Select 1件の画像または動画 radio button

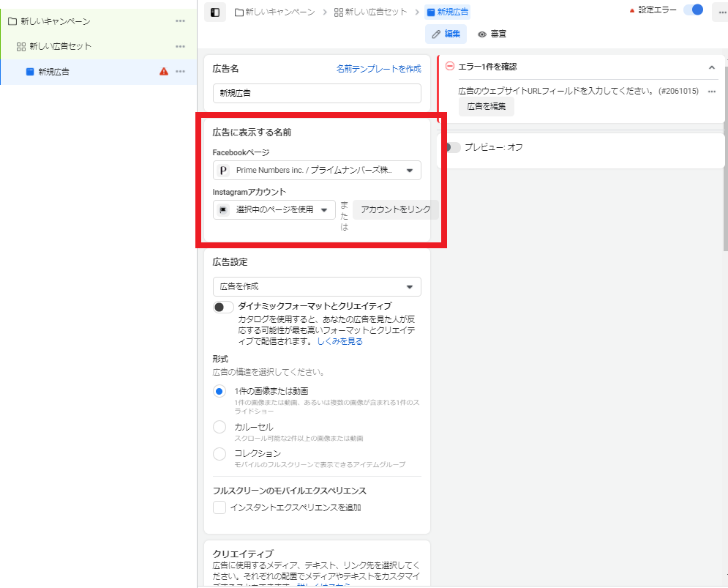point(219,391)
